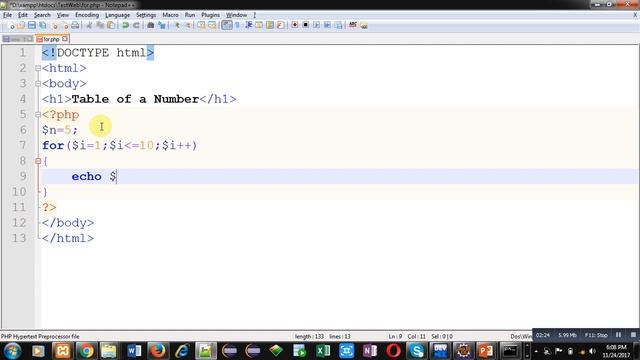Screen dimensions: 640x360
Task: Switch to the for.php tab
Action: click(x=51, y=39)
